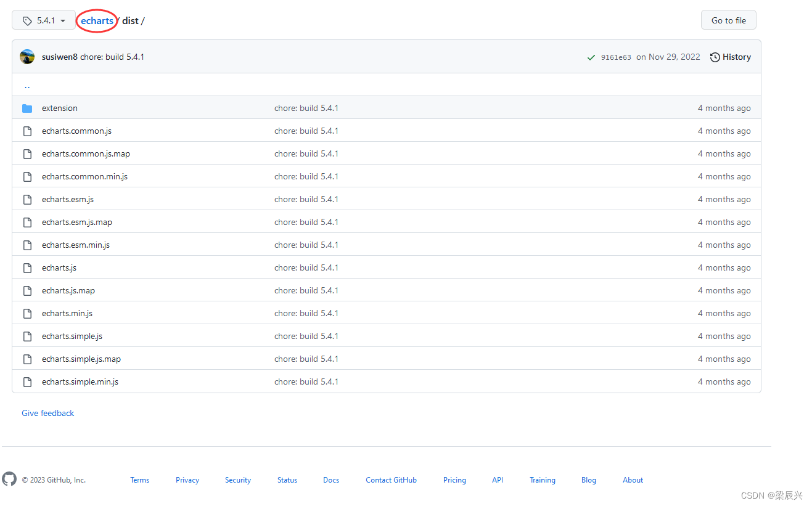The height and width of the screenshot is (506, 812).
Task: Open the Status footer link
Action: click(287, 480)
